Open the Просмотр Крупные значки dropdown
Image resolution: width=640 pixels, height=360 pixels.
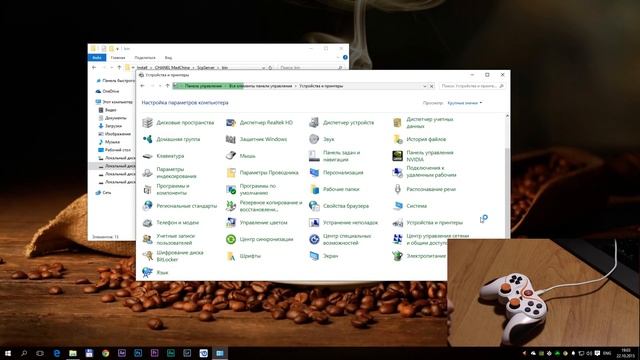(x=464, y=103)
